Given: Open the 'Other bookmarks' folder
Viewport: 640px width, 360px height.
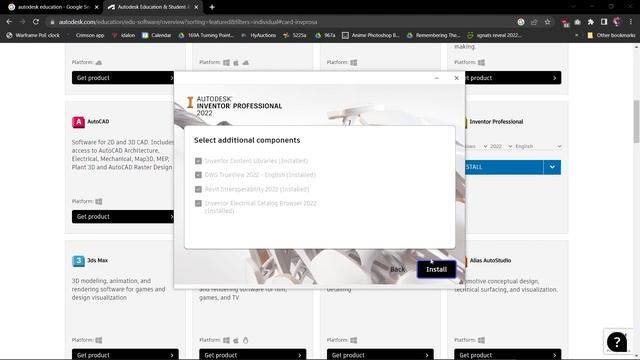Looking at the screenshot, I should point(611,36).
